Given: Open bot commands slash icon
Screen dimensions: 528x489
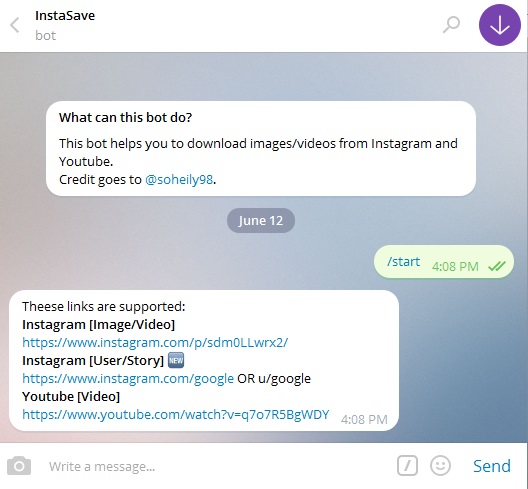Looking at the screenshot, I should click(x=407, y=466).
